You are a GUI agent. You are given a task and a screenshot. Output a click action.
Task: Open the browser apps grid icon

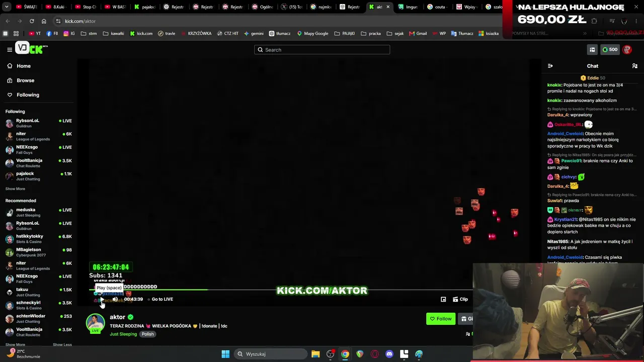(16, 34)
